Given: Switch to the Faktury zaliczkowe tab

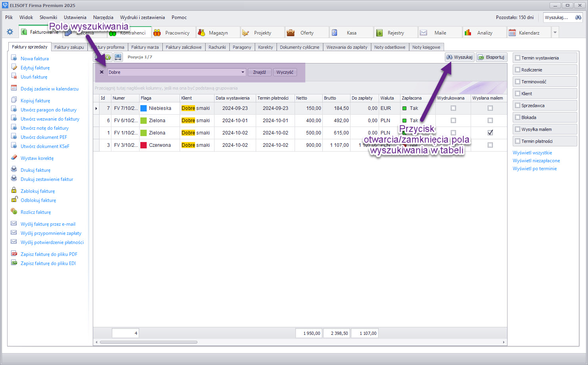Looking at the screenshot, I should click(184, 47).
